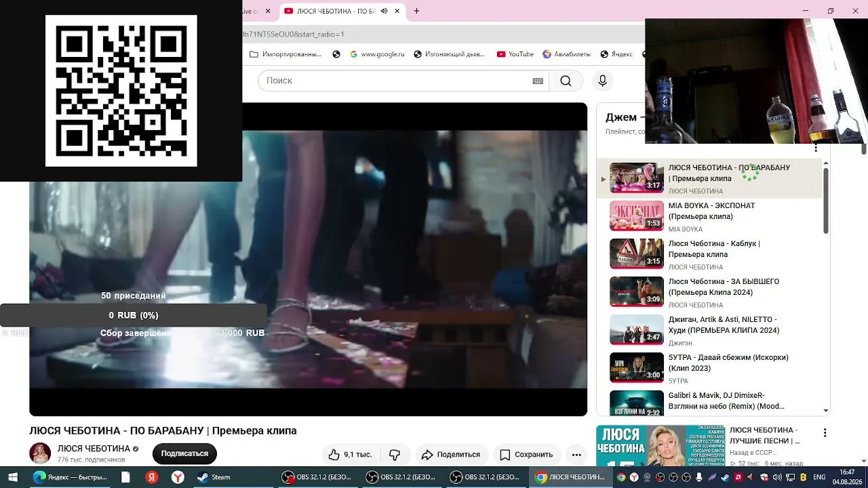Open the ЛЮСЯ ЧЕБОТИНА channel name link
This screenshot has height=488, width=868.
[x=94, y=449]
